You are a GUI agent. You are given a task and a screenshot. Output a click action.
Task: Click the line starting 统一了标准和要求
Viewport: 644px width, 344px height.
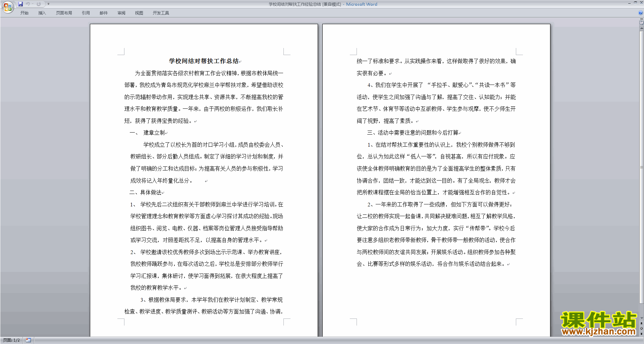point(436,61)
